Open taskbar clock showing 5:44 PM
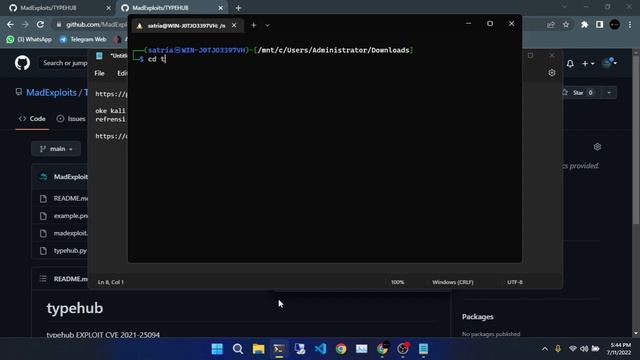The image size is (640, 360). [x=619, y=349]
